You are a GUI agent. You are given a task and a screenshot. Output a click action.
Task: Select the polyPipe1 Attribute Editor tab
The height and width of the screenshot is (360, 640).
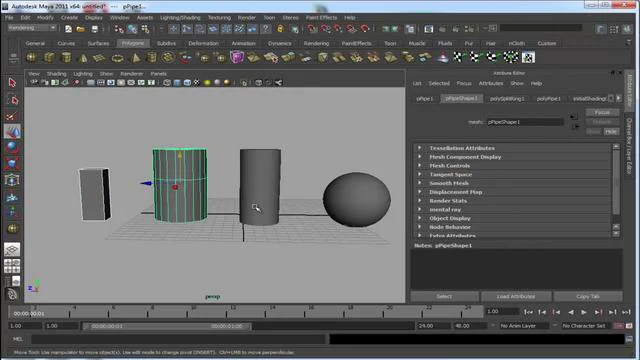click(x=549, y=99)
